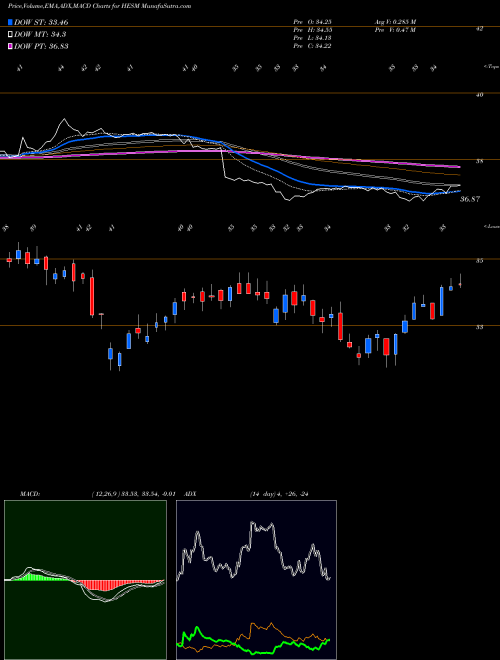Click the green MACD histogram chart panel
This screenshot has height=660, width=500.
tap(85, 580)
